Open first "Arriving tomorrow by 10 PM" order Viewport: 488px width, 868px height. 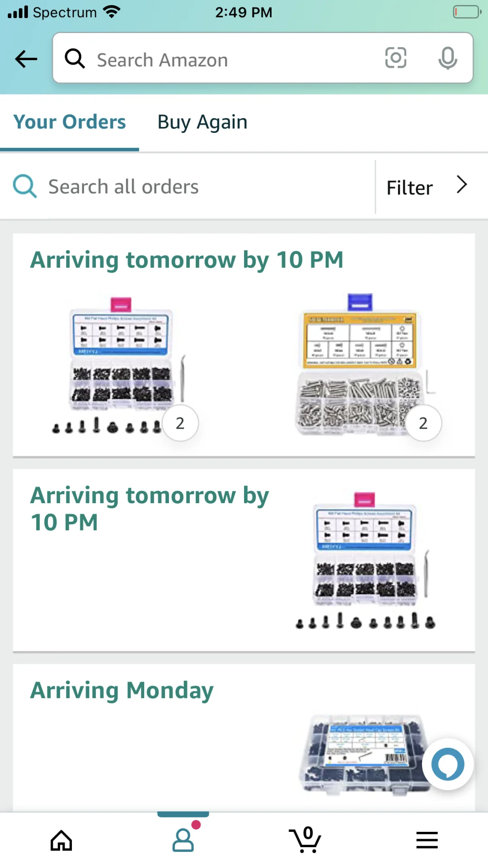pos(187,260)
